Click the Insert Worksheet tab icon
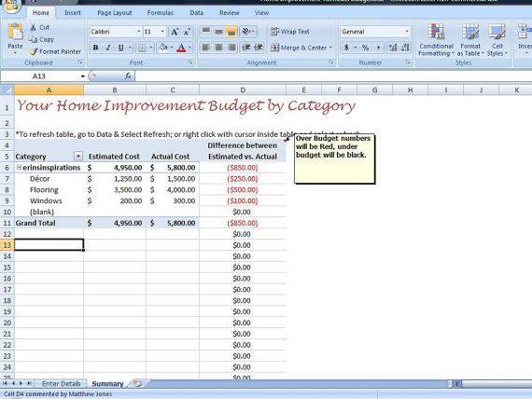Screen dimensions: 532x399 [138, 383]
